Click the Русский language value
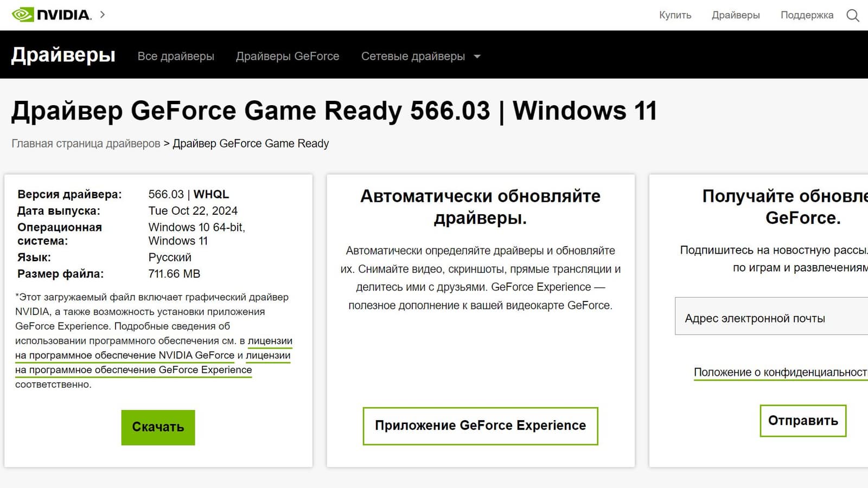 pos(170,258)
